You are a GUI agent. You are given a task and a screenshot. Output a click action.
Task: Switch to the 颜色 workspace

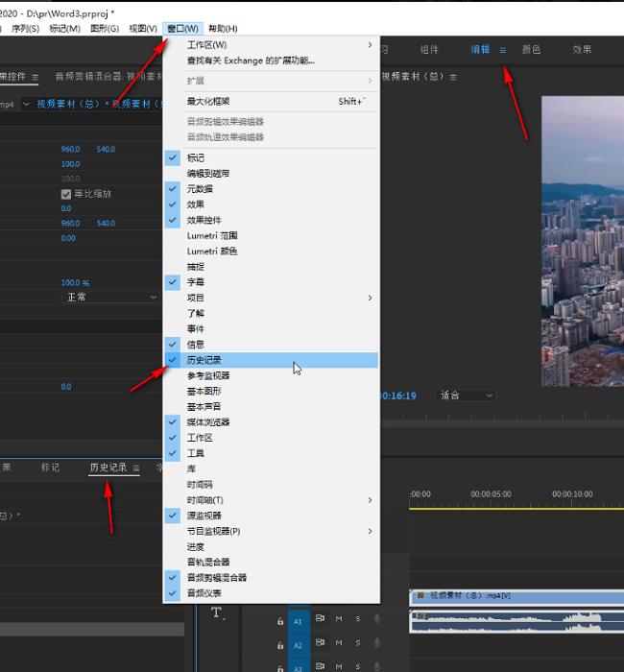click(531, 50)
